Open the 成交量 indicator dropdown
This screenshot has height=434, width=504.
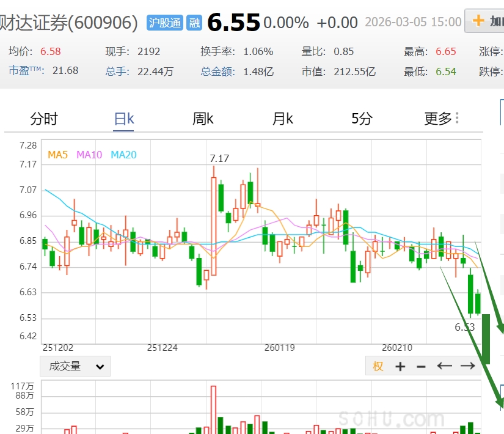click(75, 366)
